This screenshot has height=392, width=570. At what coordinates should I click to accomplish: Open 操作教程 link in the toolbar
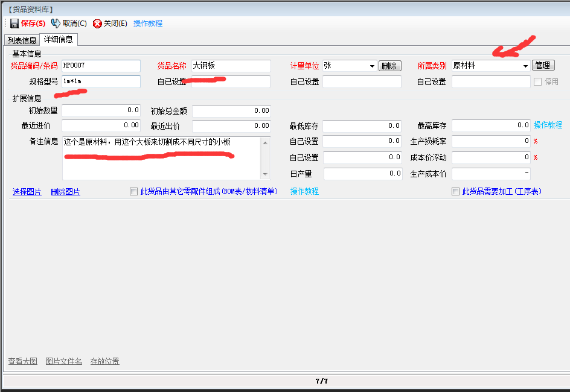point(148,24)
